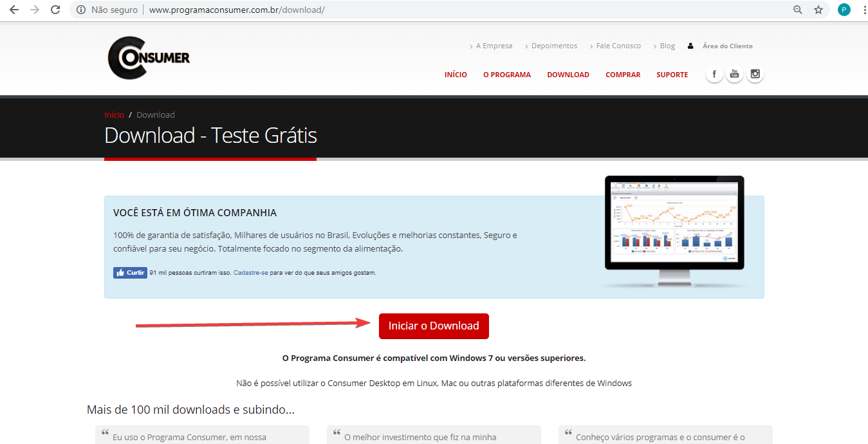Click the Curtir Facebook button

coord(130,272)
